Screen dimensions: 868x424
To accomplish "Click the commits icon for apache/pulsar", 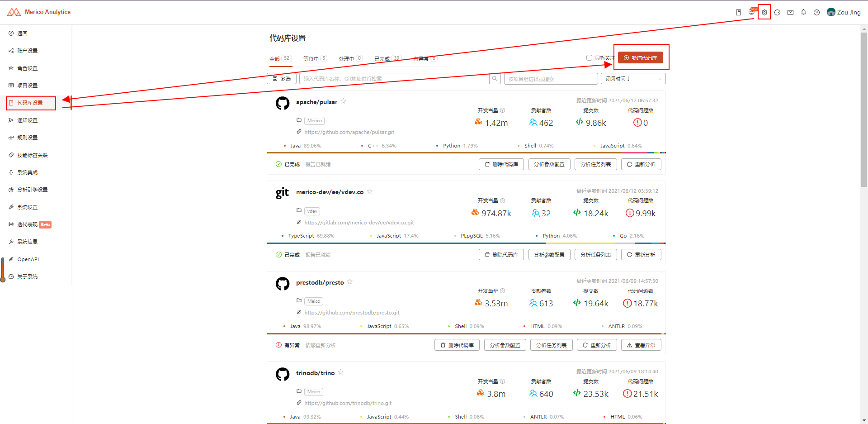I will pyautogui.click(x=580, y=122).
